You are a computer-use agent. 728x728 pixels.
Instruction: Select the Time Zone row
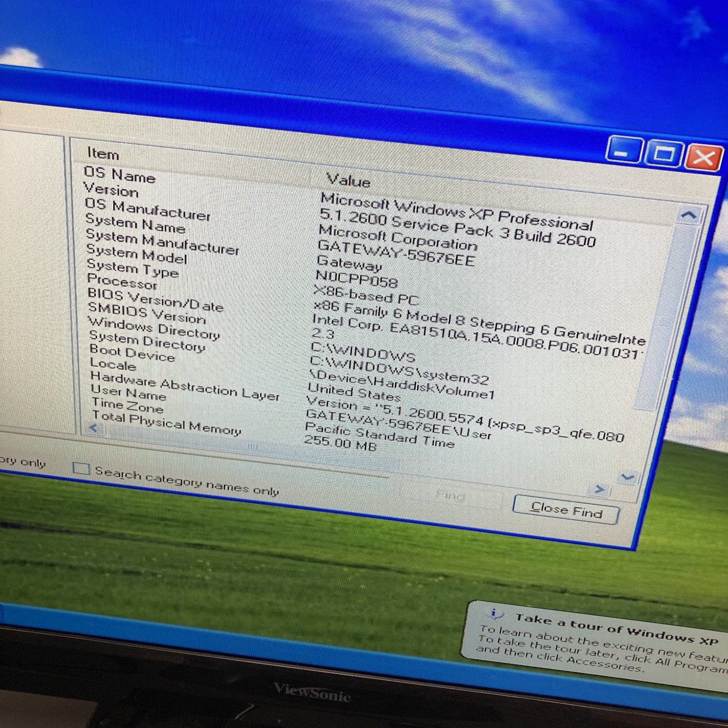click(x=127, y=405)
